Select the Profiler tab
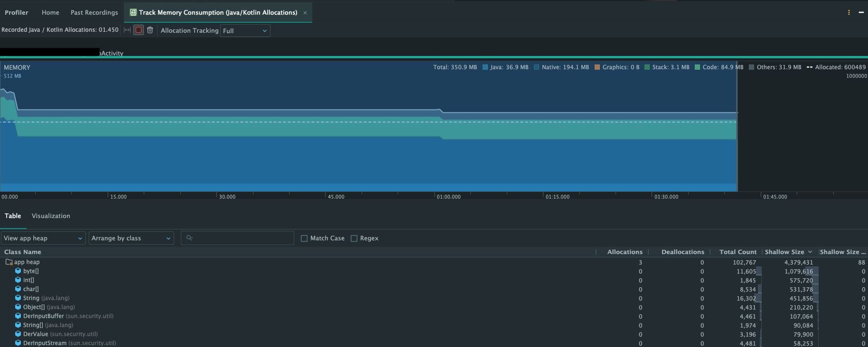This screenshot has width=868, height=347. pos(17,12)
